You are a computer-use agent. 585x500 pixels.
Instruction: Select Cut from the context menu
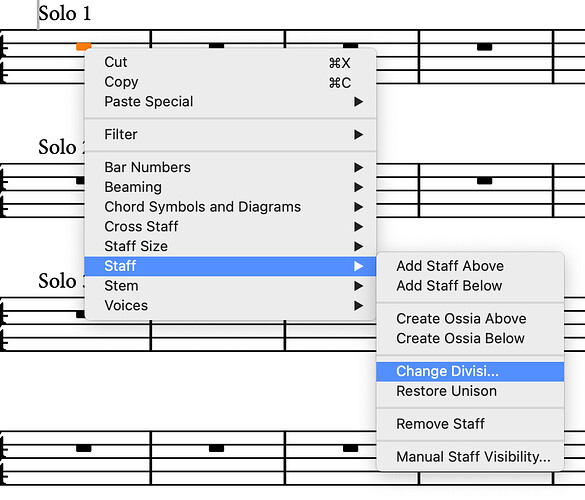pyautogui.click(x=230, y=62)
